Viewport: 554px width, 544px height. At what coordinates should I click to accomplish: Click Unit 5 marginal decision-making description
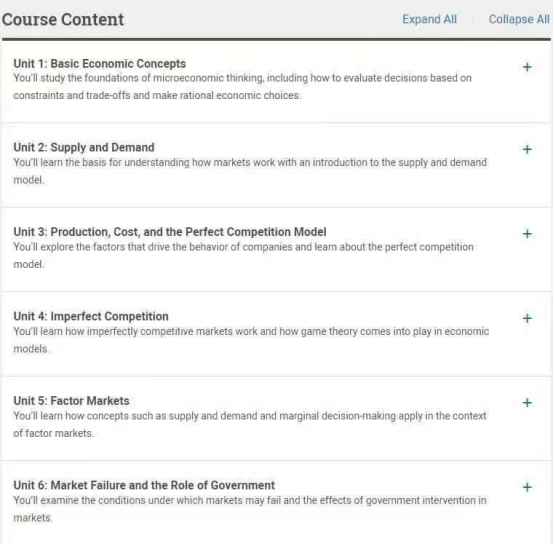tap(250, 424)
